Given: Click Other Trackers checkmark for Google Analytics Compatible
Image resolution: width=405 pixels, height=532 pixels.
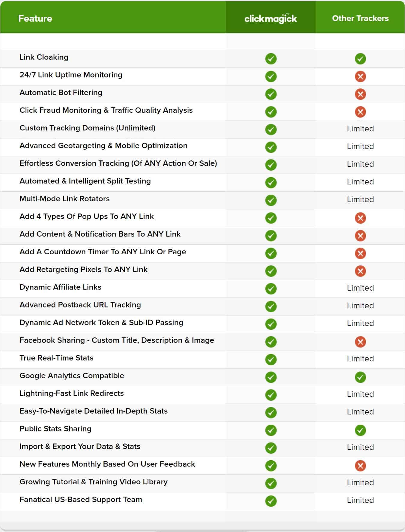Looking at the screenshot, I should 360,377.
